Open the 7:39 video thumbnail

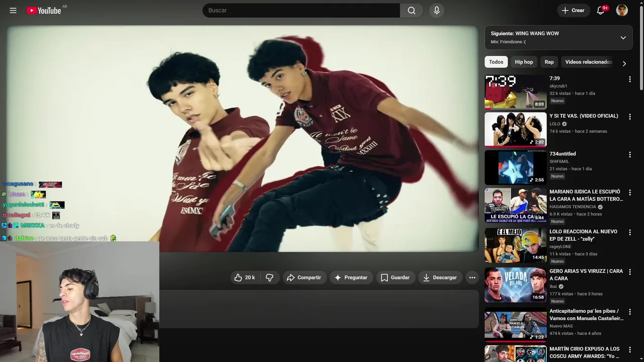point(515,92)
